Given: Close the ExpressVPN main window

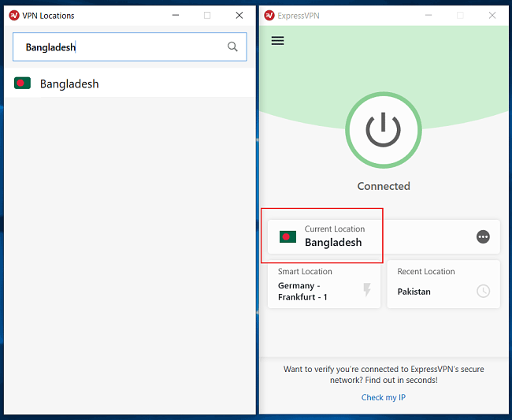Looking at the screenshot, I should 492,15.
